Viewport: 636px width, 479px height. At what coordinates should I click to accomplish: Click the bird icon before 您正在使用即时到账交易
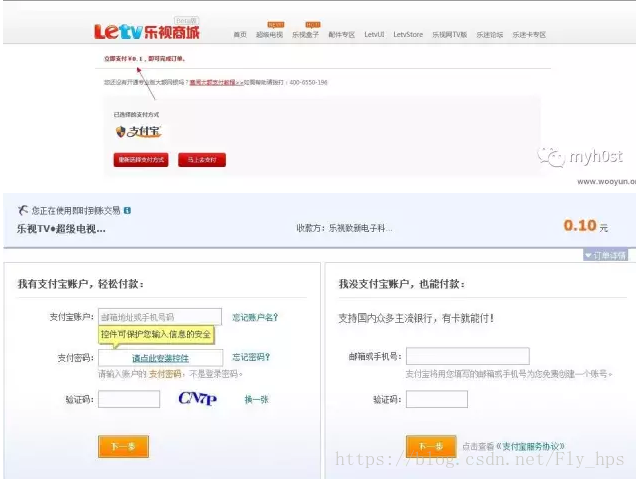[x=23, y=210]
